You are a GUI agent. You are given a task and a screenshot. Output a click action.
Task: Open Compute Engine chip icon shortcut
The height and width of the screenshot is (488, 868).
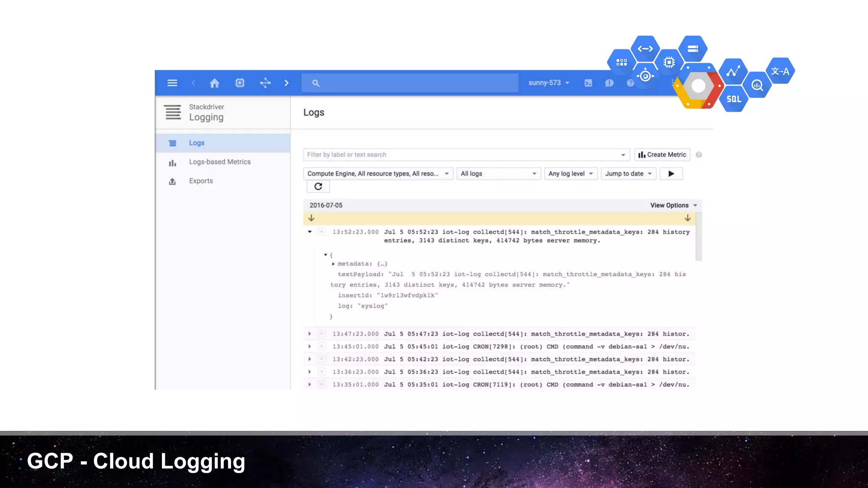point(240,83)
